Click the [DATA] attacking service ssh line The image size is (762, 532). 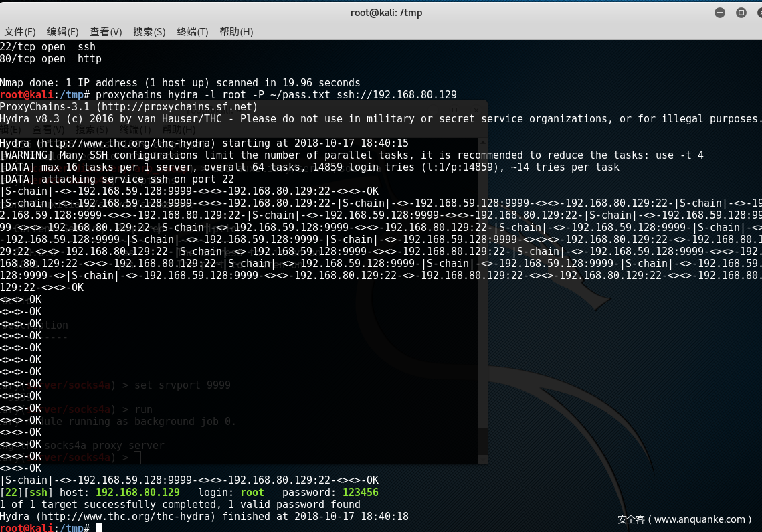[x=117, y=179]
